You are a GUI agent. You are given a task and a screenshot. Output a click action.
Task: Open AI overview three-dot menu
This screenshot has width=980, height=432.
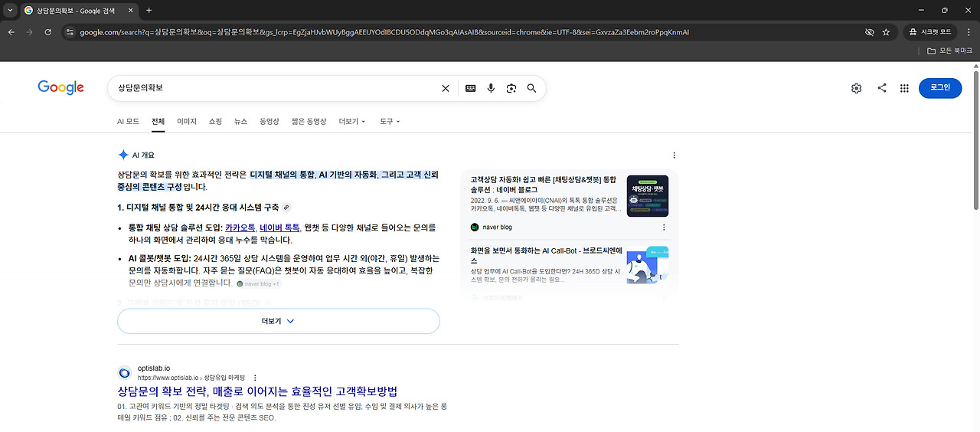click(674, 155)
